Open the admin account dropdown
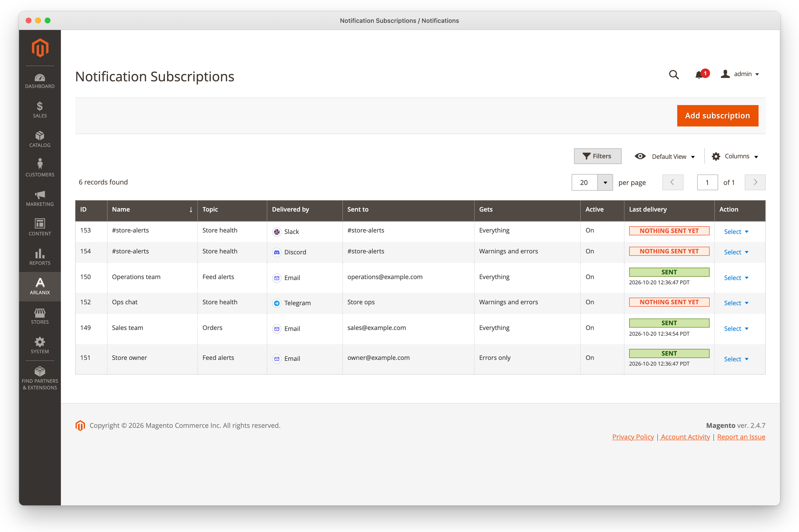 740,74
